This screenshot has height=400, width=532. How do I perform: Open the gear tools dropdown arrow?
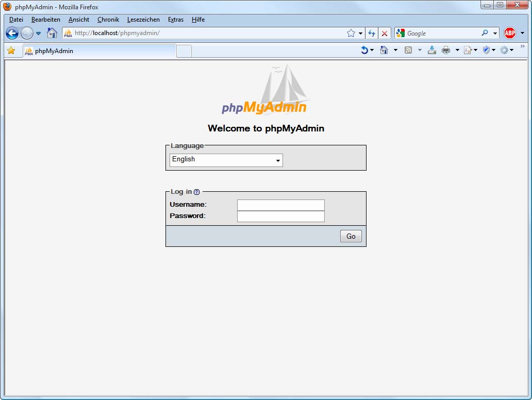click(512, 50)
